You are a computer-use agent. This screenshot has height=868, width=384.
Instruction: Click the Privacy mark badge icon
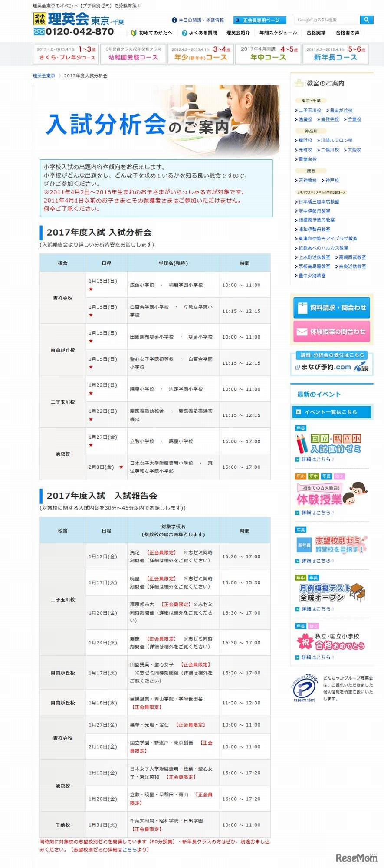click(304, 688)
